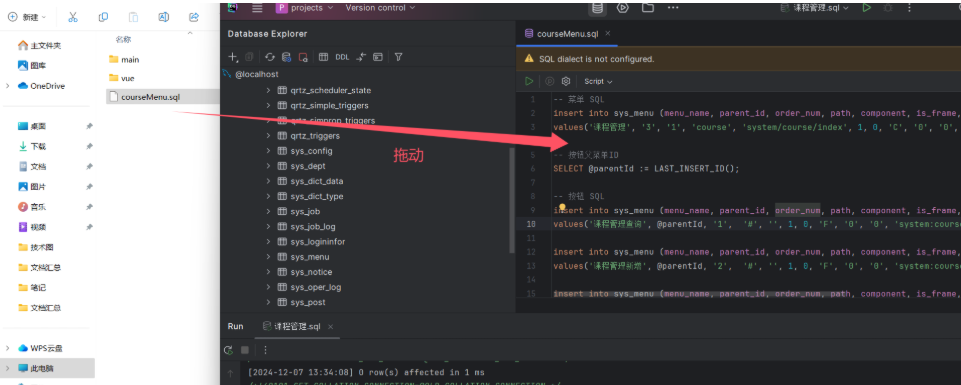The width and height of the screenshot is (961, 385).
Task: Click the Filter funnel icon in Database Explorer
Action: click(x=398, y=57)
